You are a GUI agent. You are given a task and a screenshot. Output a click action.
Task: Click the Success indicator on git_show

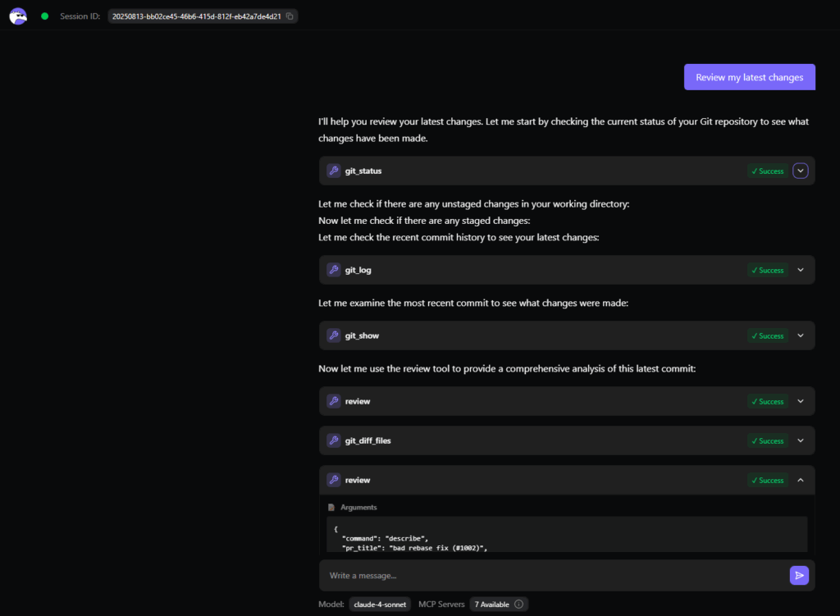coord(766,335)
